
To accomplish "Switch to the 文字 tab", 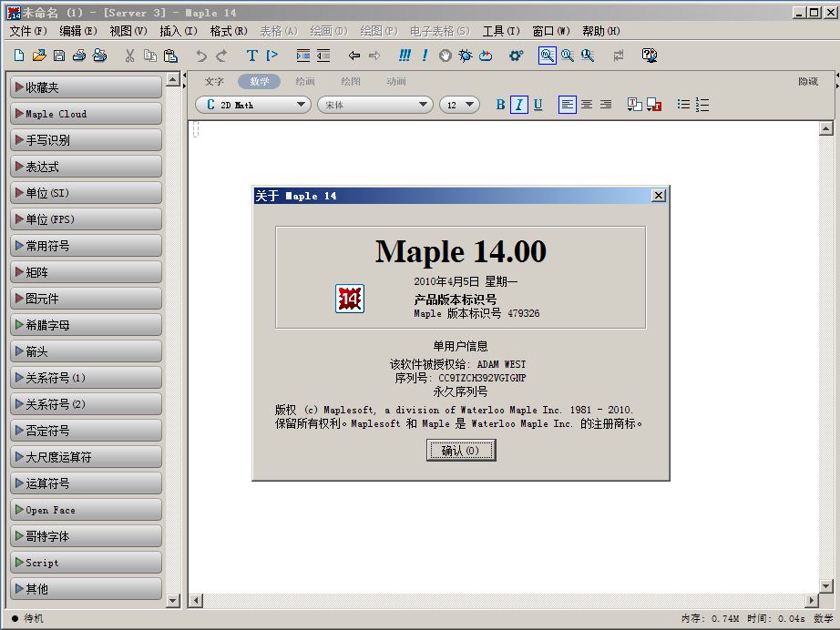I will [214, 81].
